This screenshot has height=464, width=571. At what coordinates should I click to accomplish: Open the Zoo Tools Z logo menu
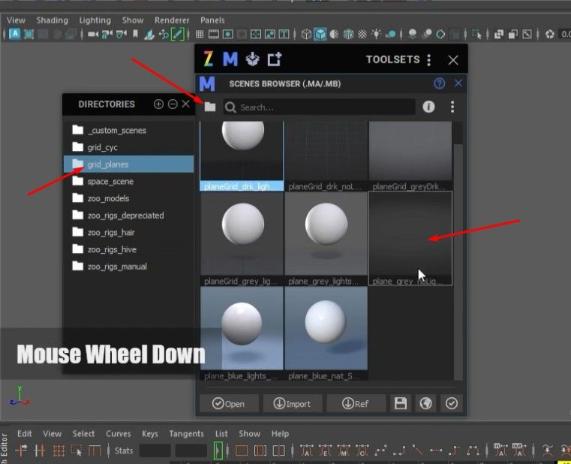pos(208,59)
